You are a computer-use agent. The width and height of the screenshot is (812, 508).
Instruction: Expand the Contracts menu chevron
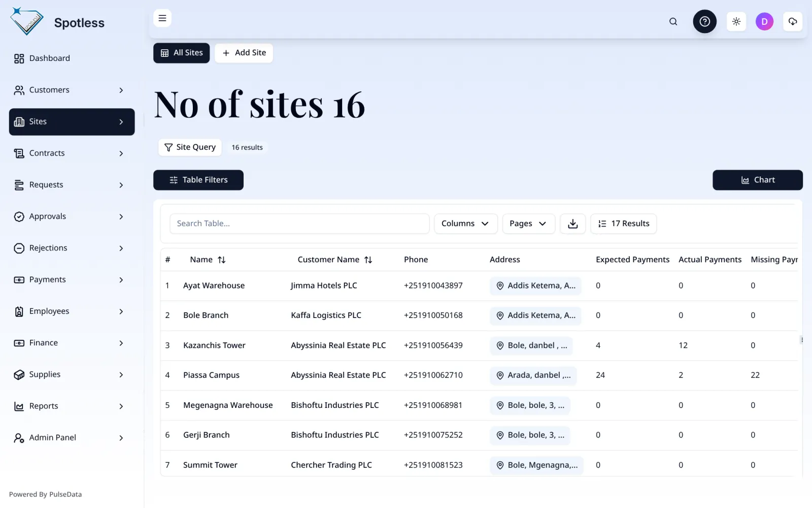click(x=121, y=153)
